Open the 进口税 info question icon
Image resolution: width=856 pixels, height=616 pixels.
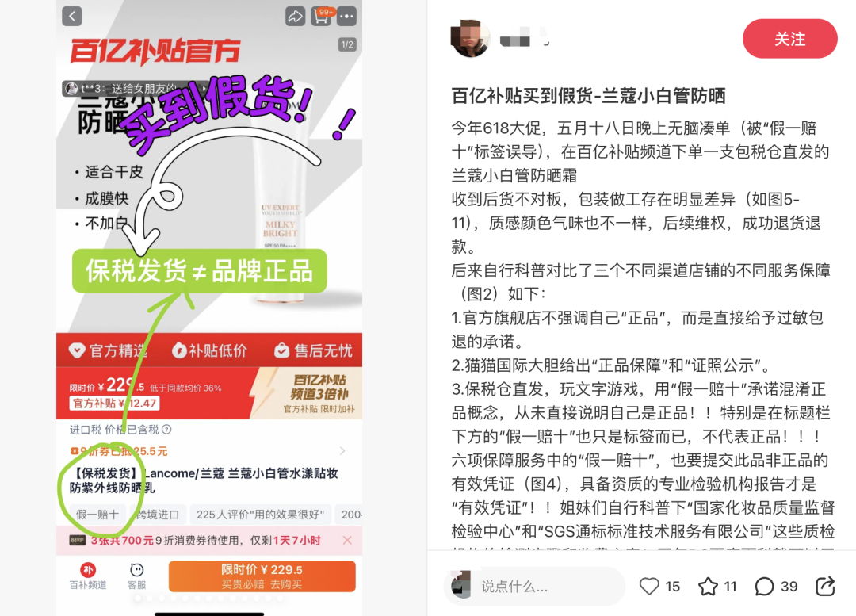coord(167,429)
